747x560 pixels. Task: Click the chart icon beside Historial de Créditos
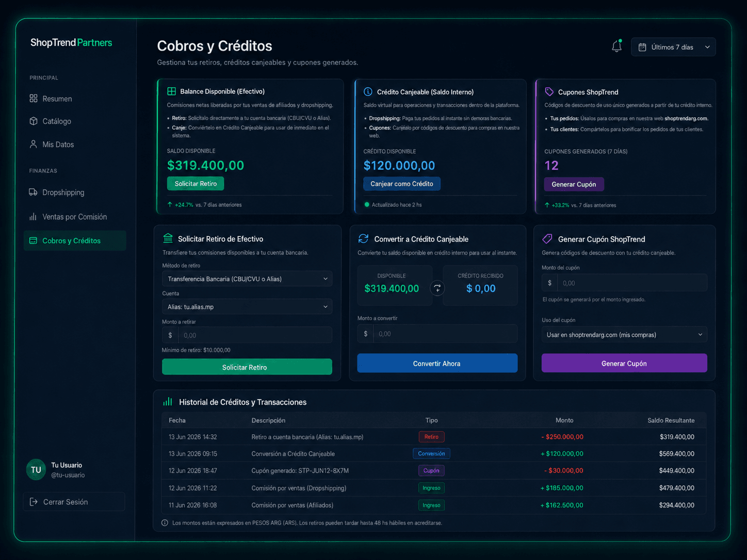click(168, 402)
